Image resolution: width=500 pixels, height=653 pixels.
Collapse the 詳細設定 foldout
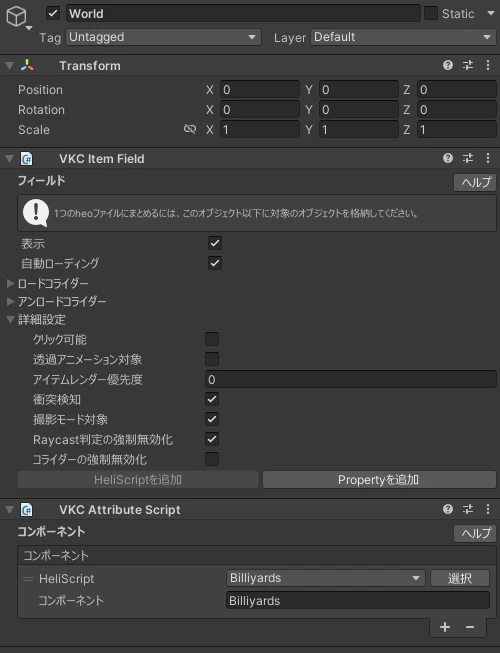36,319
